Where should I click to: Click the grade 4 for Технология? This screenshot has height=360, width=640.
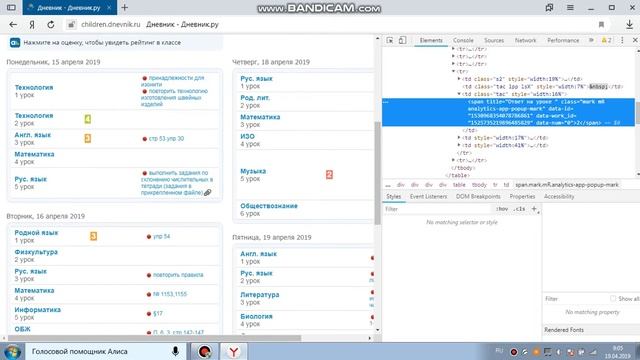(x=87, y=119)
